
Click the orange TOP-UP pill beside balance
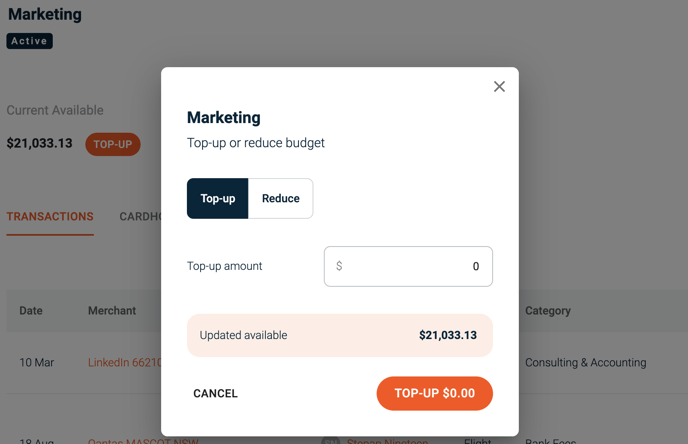113,144
